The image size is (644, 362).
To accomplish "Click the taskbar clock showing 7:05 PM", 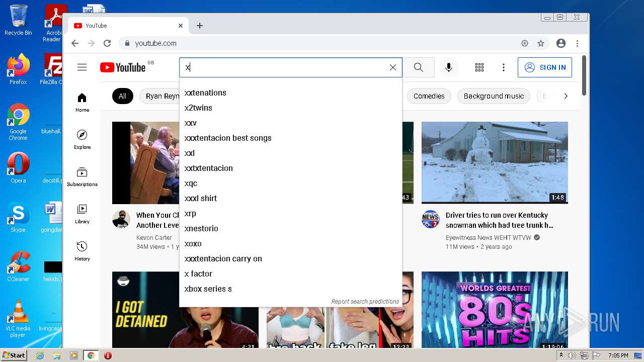I will point(618,355).
